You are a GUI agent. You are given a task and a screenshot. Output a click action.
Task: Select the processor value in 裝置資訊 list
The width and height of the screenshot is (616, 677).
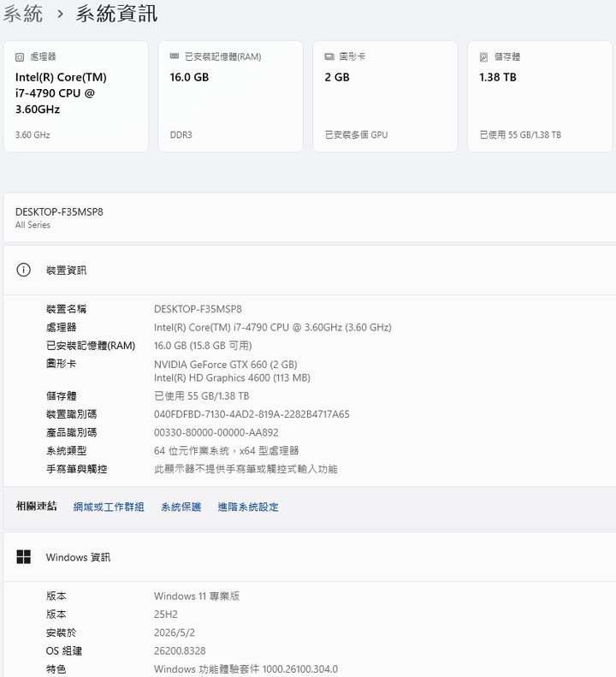coord(272,327)
